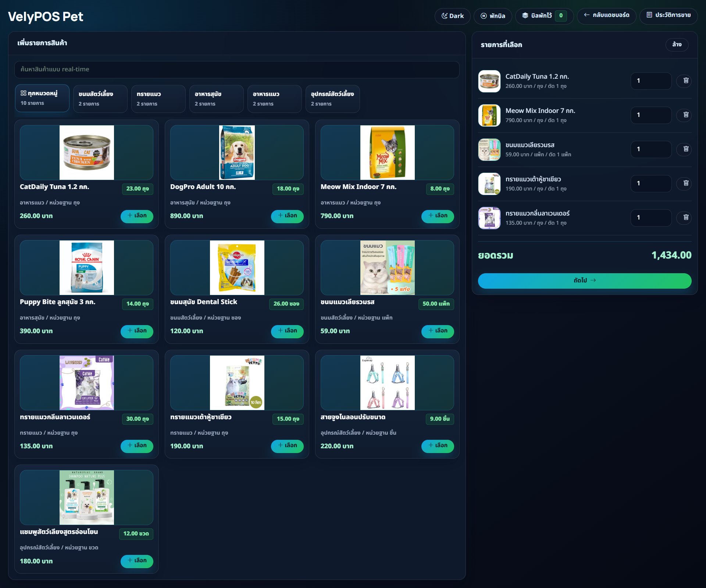The image size is (706, 588).
Task: Focus the real-time product search field
Action: coord(237,70)
